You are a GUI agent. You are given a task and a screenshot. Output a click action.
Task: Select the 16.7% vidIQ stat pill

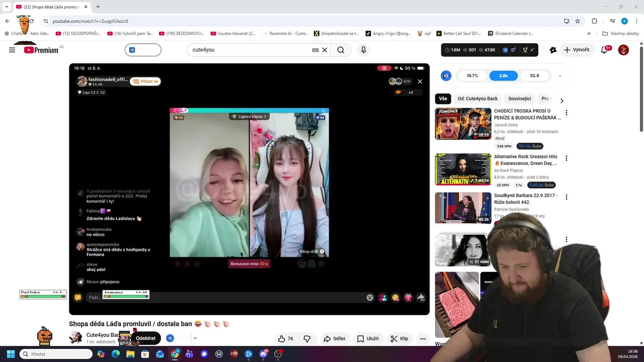[x=472, y=75]
